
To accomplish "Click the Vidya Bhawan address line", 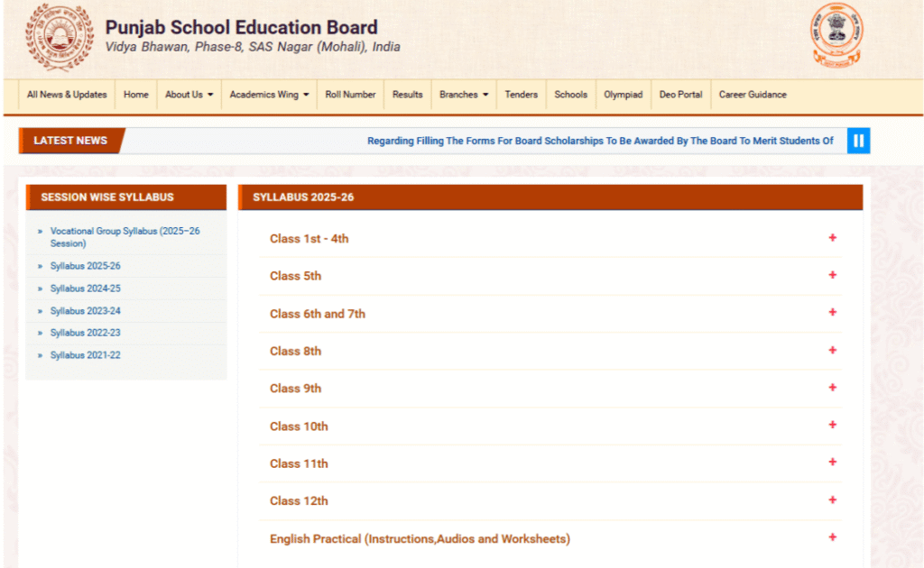I will pos(253,47).
